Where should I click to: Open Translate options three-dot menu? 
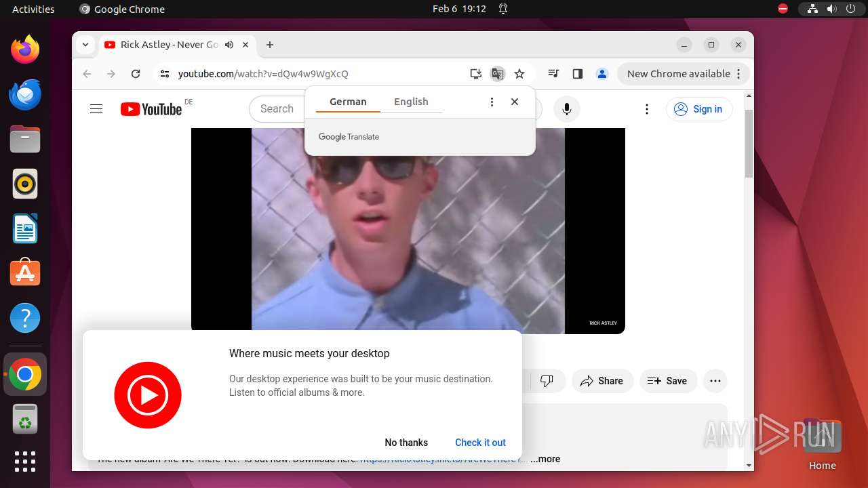[492, 102]
